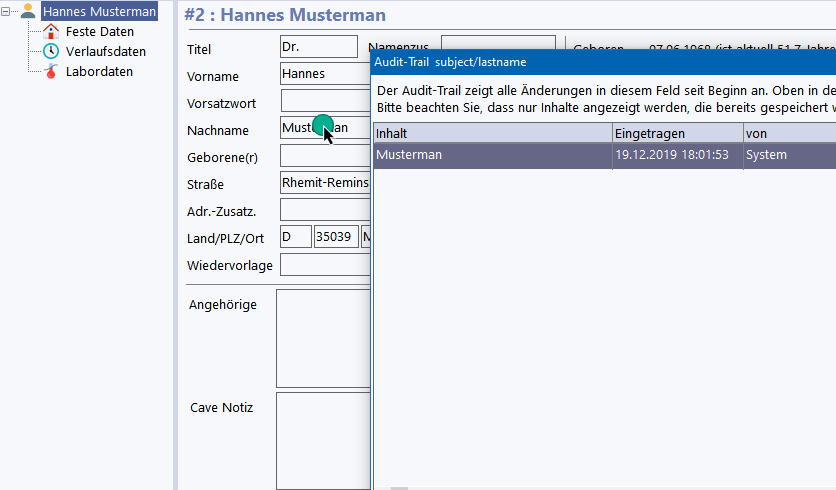The width and height of the screenshot is (836, 490).
Task: Click the Wiedervorlage input field
Action: tap(324, 265)
